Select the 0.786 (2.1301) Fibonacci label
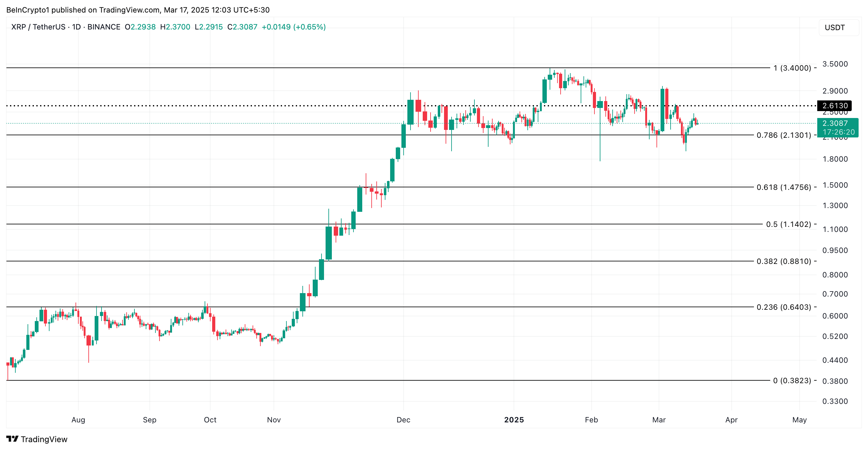Screen dimensions: 868x450 coord(784,135)
